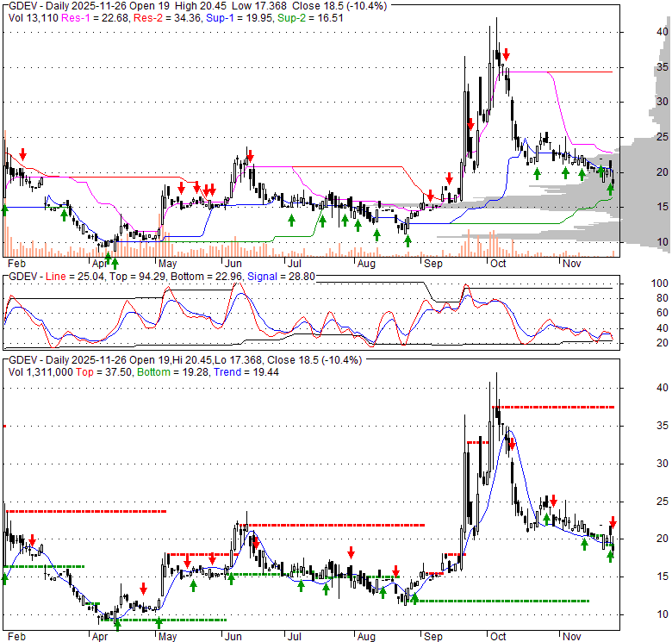Select the 'Signal = 28.80' oscillator label
672x642 pixels.
coord(281,277)
